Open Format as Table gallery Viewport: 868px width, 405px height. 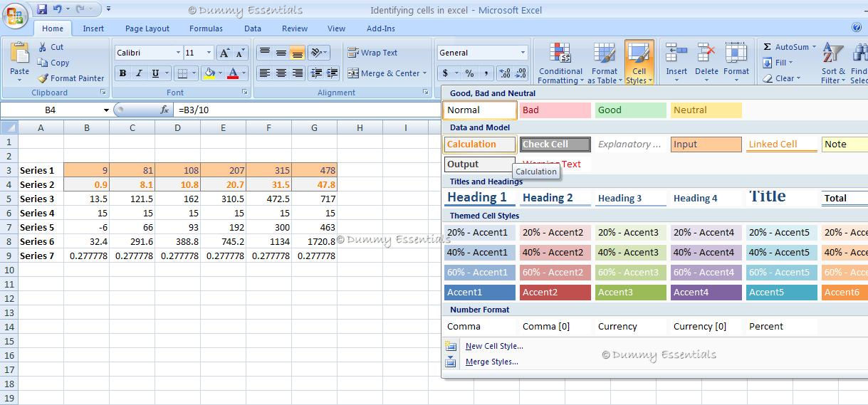pyautogui.click(x=605, y=63)
